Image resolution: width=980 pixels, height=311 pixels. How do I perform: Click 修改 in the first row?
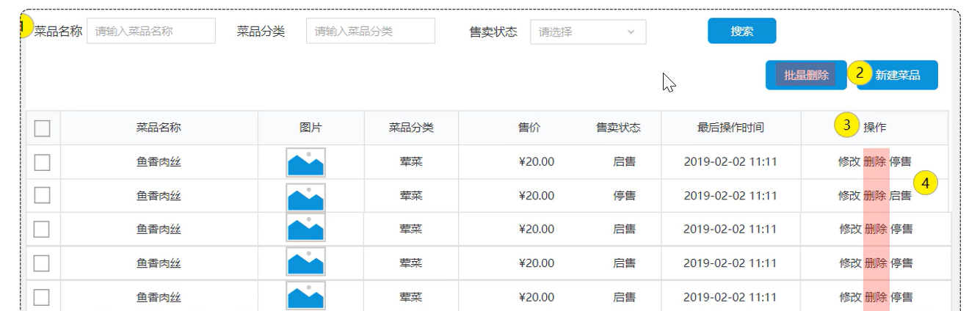[x=849, y=162]
